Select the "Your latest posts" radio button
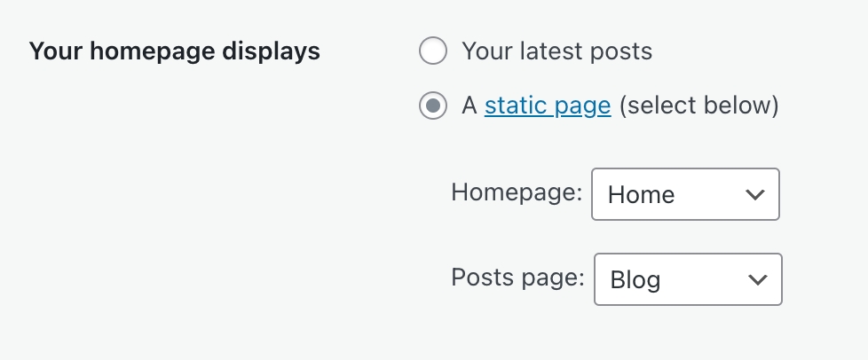Screen dimensions: 868x360 coord(432,51)
